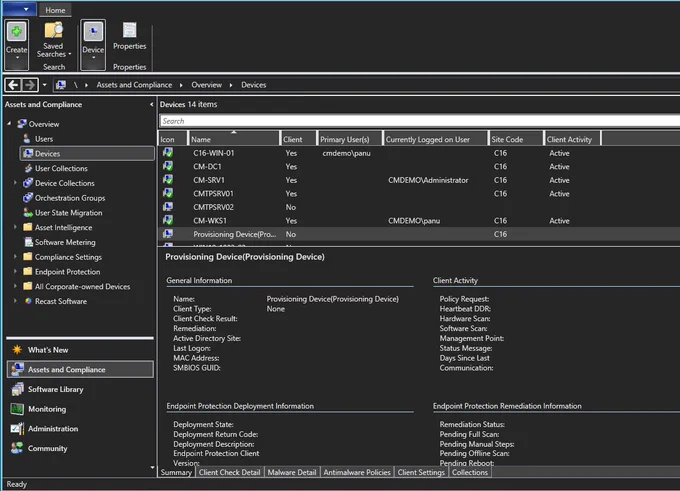Collapse the Overview tree node

coord(9,124)
